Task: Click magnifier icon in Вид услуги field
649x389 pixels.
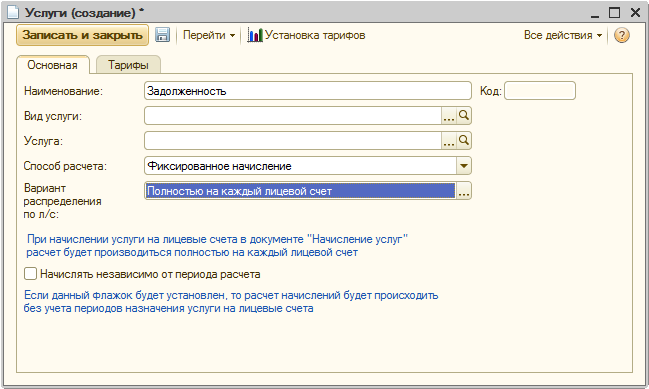Action: coord(464,115)
